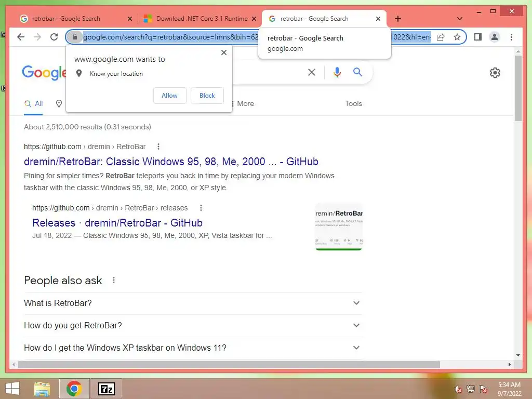The width and height of the screenshot is (532, 399).
Task: Allow Google to know your location
Action: 170,96
